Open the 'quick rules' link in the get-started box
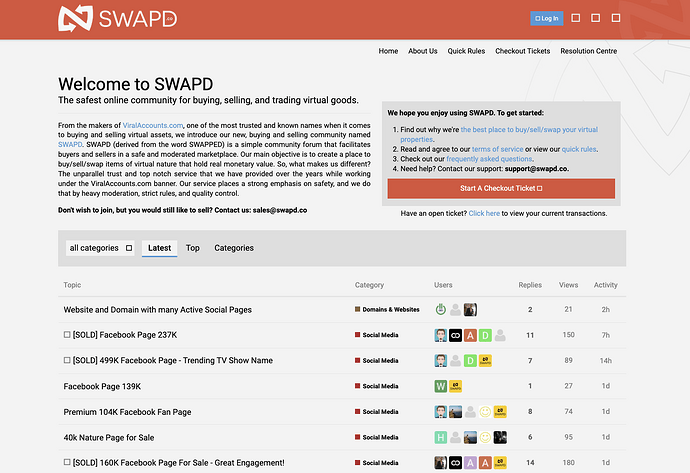The image size is (690, 473). coord(579,149)
